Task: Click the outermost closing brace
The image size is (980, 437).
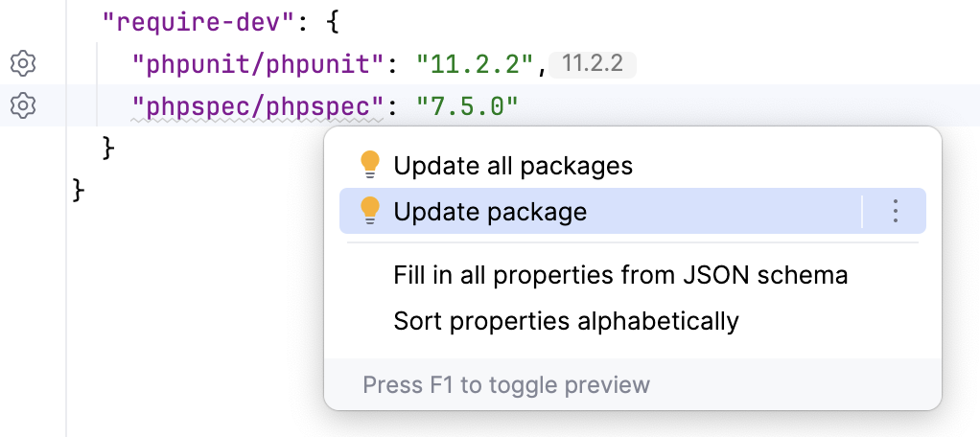Action: 79,190
